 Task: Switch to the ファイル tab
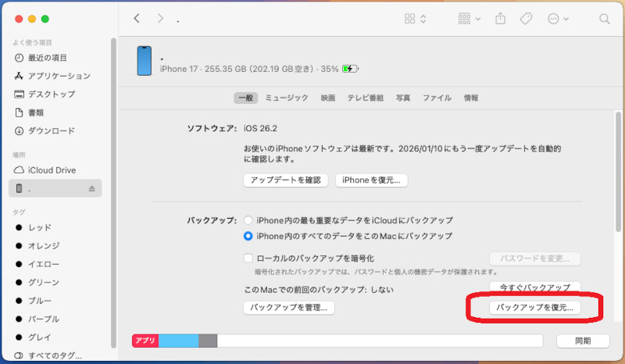(x=437, y=98)
